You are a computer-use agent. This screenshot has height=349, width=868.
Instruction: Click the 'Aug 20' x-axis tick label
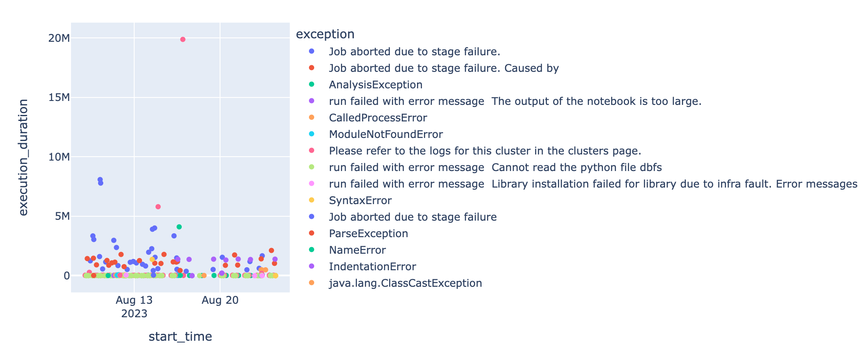click(x=220, y=300)
